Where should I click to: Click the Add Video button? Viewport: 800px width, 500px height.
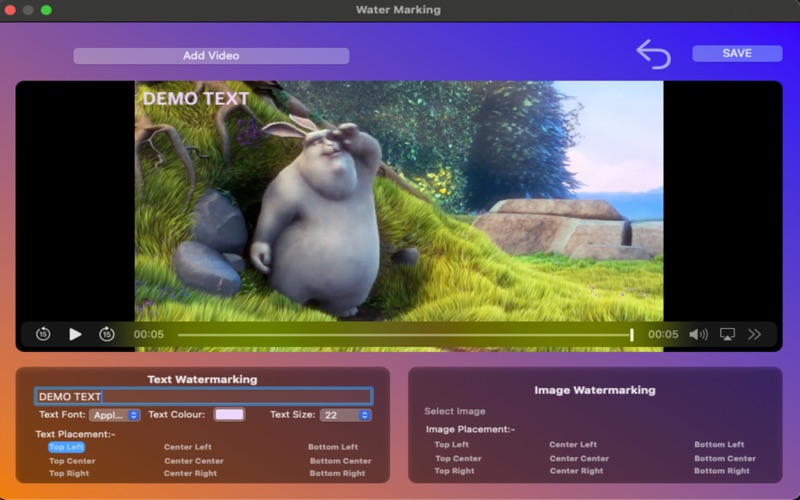coord(211,56)
